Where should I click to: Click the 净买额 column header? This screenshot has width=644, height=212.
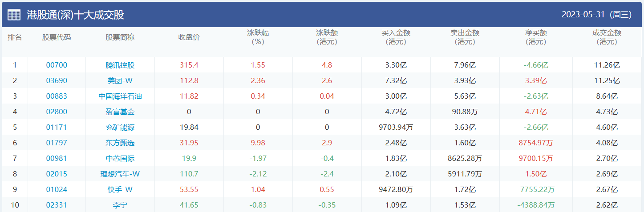536,37
